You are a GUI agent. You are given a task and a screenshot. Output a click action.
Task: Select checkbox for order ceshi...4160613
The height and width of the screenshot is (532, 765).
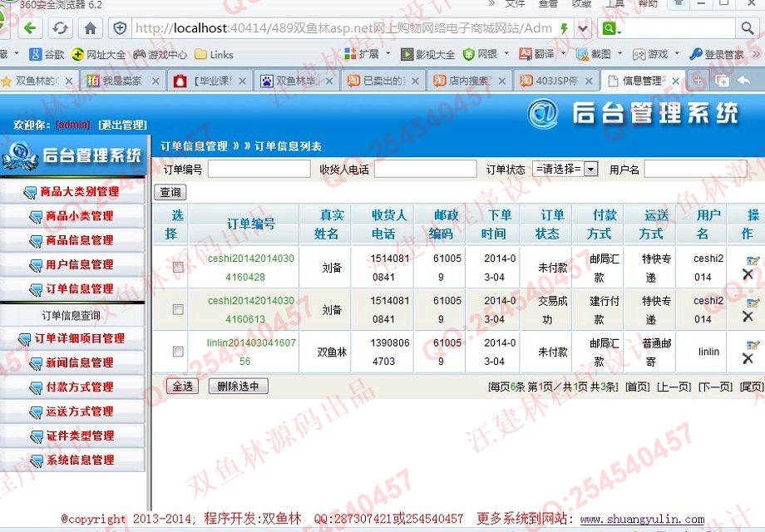(178, 310)
